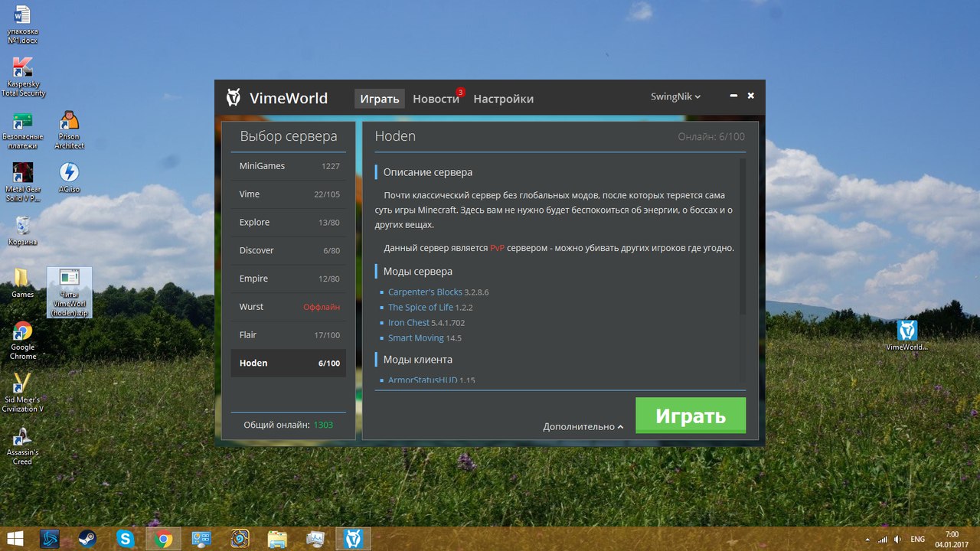This screenshot has width=980, height=551.
Task: Click the ENG language indicator
Action: click(x=917, y=540)
